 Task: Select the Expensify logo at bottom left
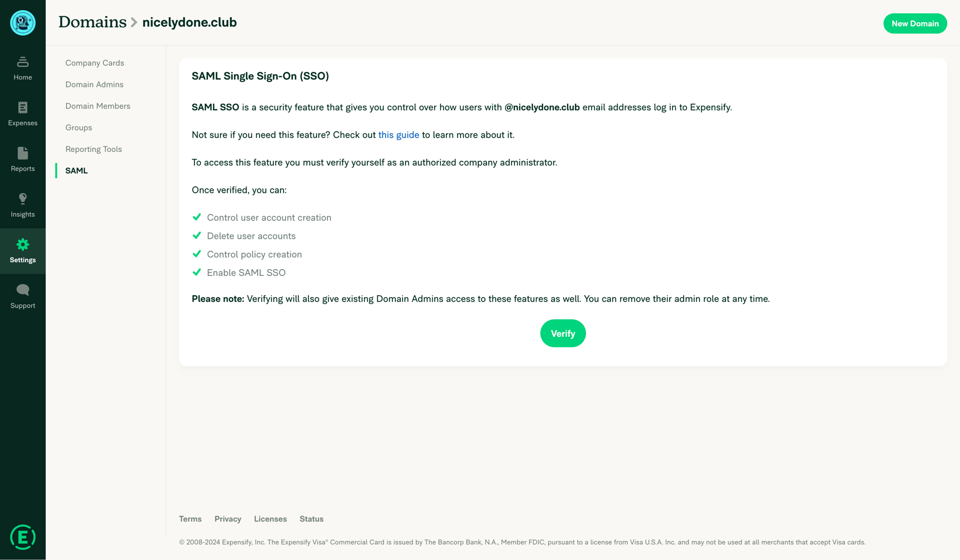pos(22,537)
